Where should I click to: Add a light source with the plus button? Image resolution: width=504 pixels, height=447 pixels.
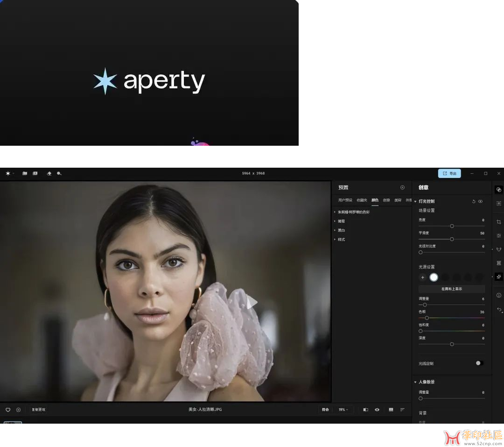423,277
